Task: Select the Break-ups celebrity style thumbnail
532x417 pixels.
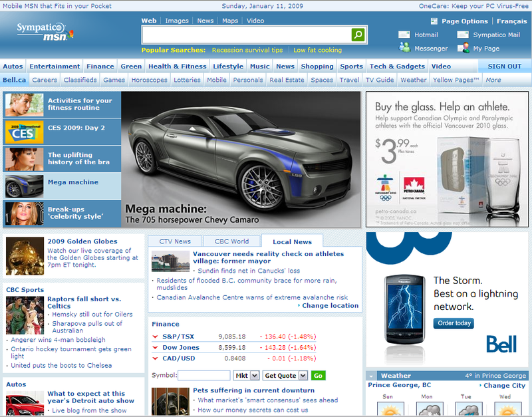Action: (x=25, y=213)
